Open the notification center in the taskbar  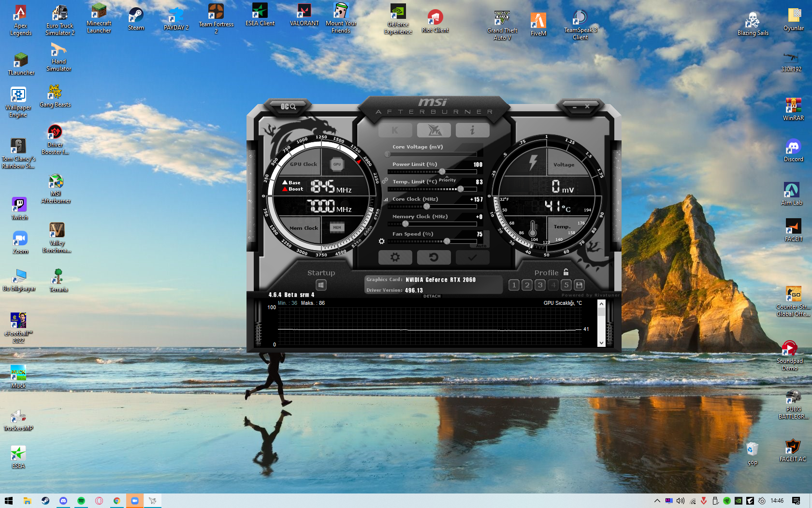click(x=796, y=501)
